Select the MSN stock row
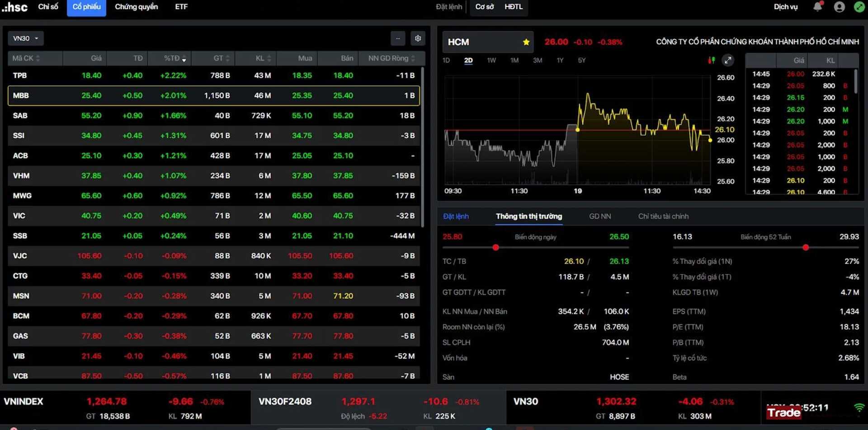Viewport: 868px width, 430px height. click(214, 296)
